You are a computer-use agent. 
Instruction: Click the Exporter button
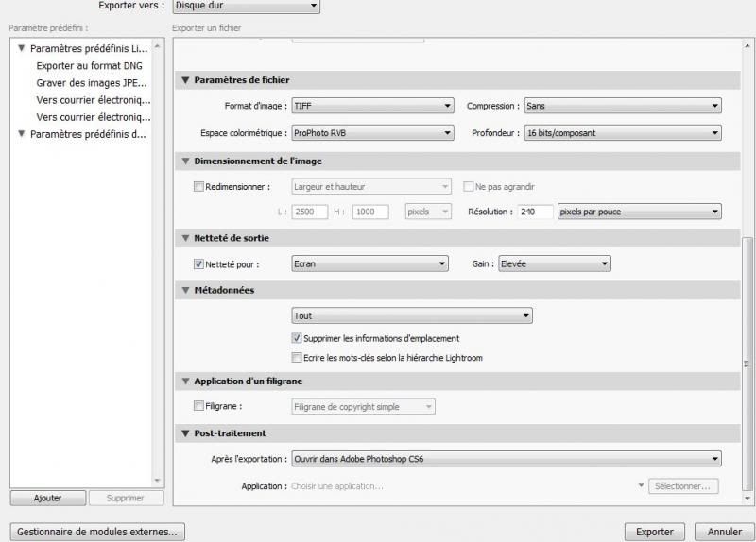[654, 532]
